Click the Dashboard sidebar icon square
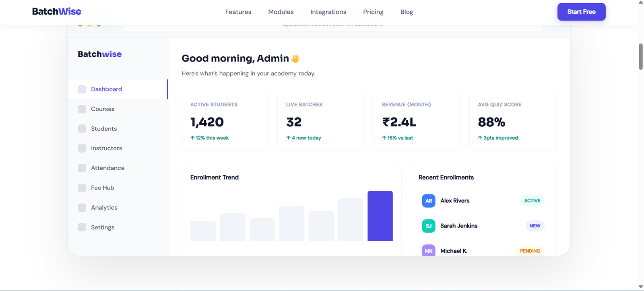Screen dimensions: 644x291 coord(82,89)
